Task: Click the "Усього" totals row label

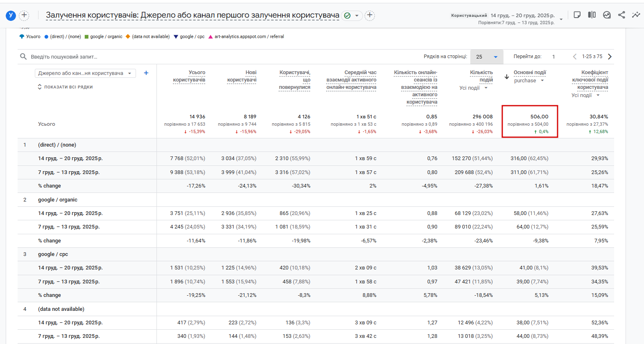Action: (x=46, y=124)
